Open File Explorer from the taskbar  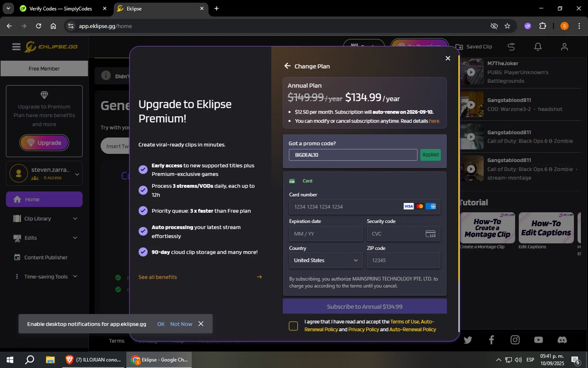50,360
